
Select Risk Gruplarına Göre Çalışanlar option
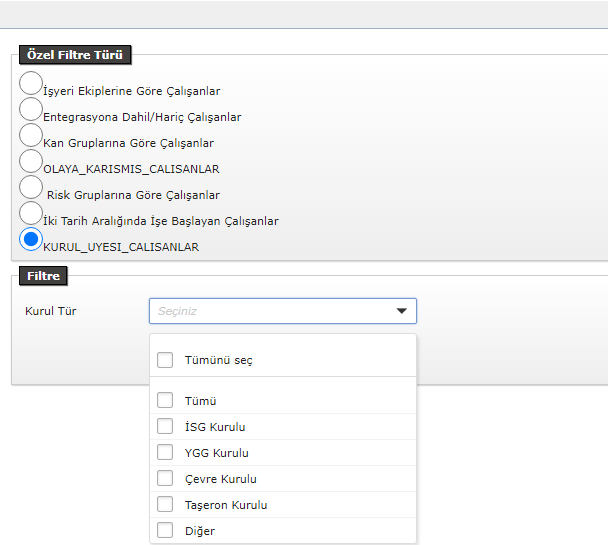[x=31, y=187]
